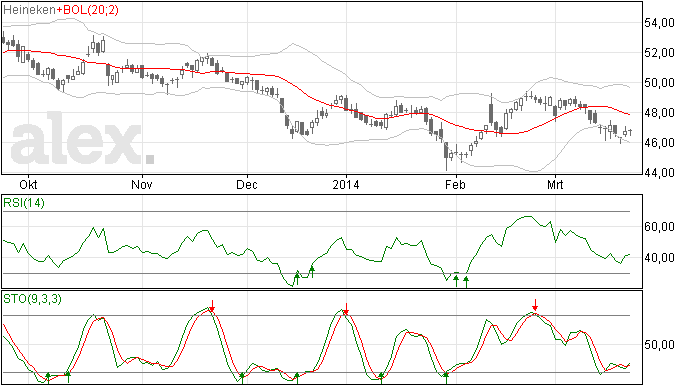Click the Okt month label

click(x=28, y=184)
